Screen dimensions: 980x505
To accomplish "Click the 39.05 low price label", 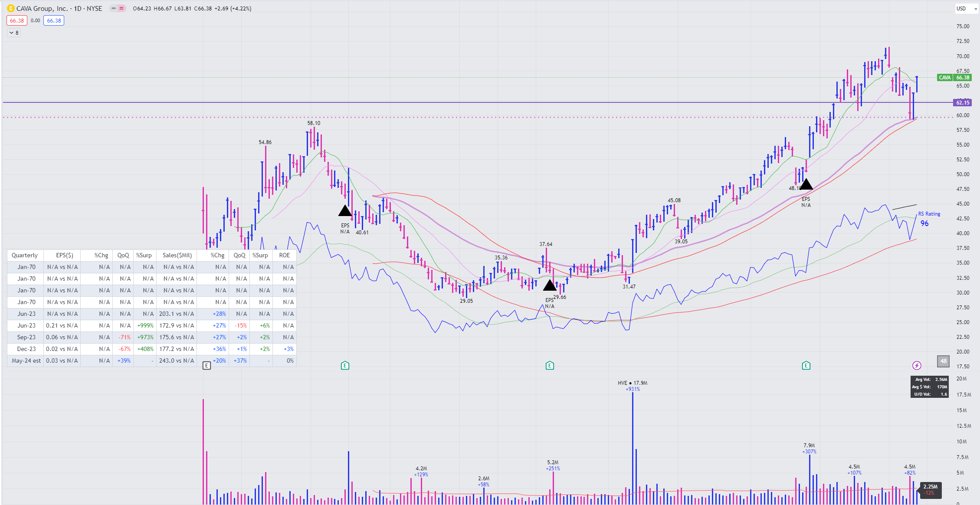I will (681, 242).
